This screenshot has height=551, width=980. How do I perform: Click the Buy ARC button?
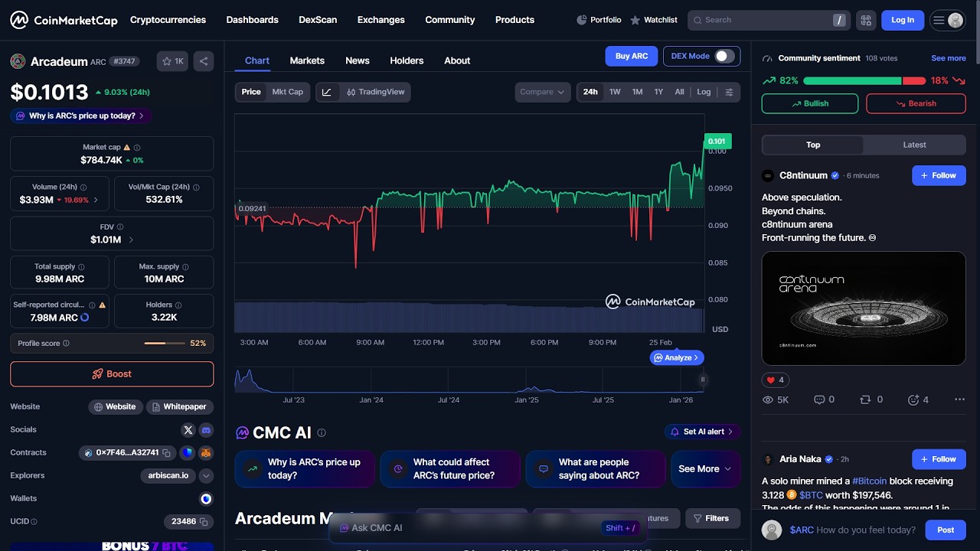point(632,56)
